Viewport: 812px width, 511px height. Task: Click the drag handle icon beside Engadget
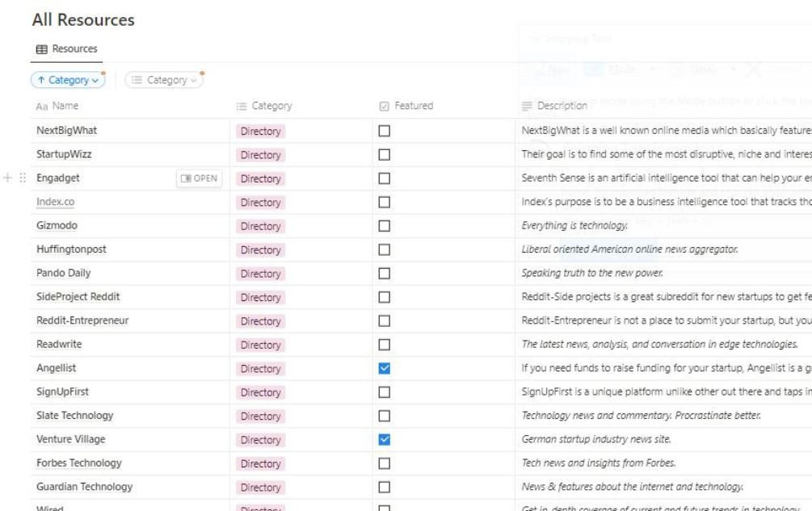point(23,178)
